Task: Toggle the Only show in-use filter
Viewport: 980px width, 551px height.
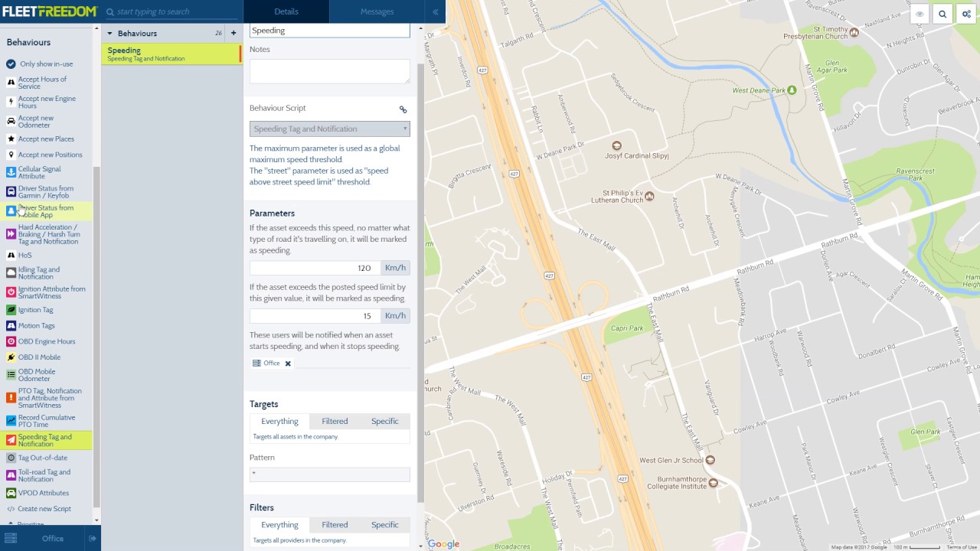Action: click(x=46, y=64)
